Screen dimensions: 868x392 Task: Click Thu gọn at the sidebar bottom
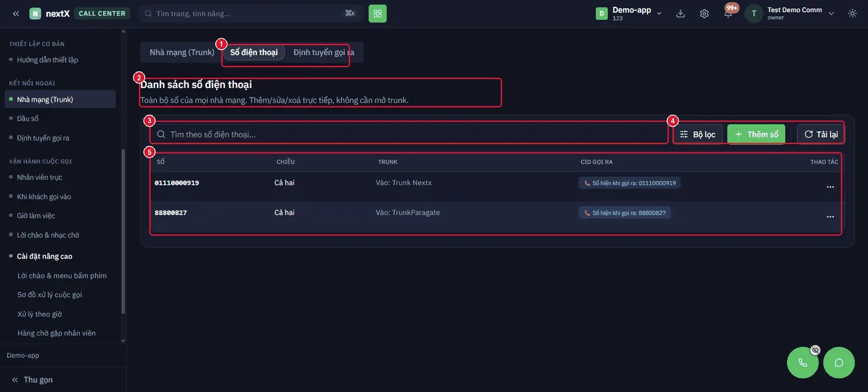(x=32, y=380)
